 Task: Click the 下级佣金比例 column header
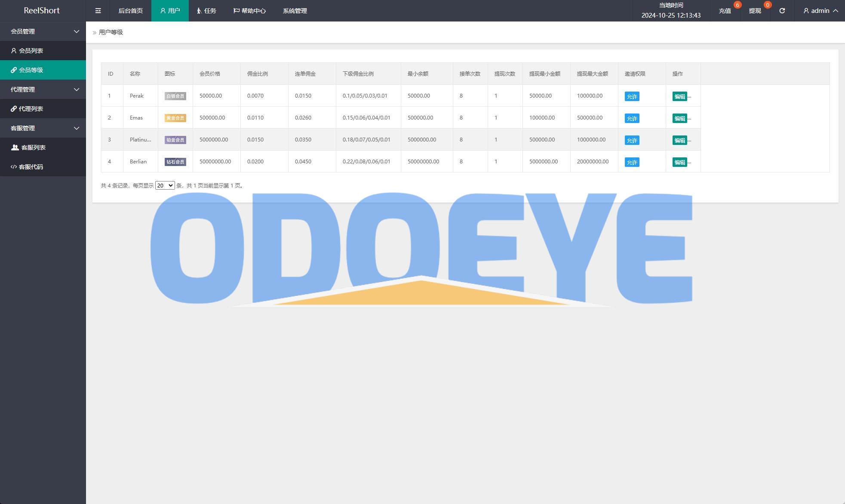click(369, 74)
